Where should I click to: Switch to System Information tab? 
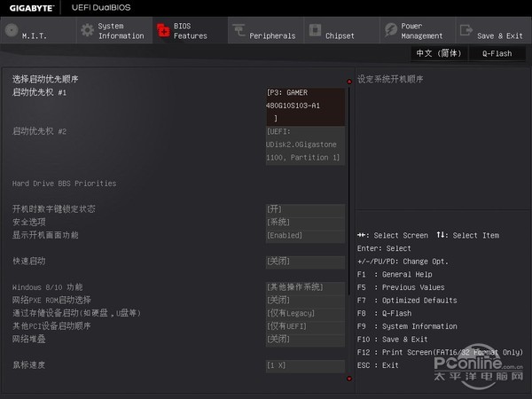[x=114, y=30]
